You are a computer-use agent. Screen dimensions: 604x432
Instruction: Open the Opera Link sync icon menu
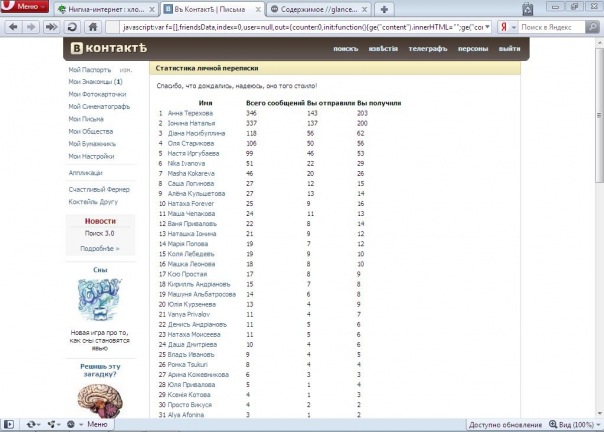(33, 424)
